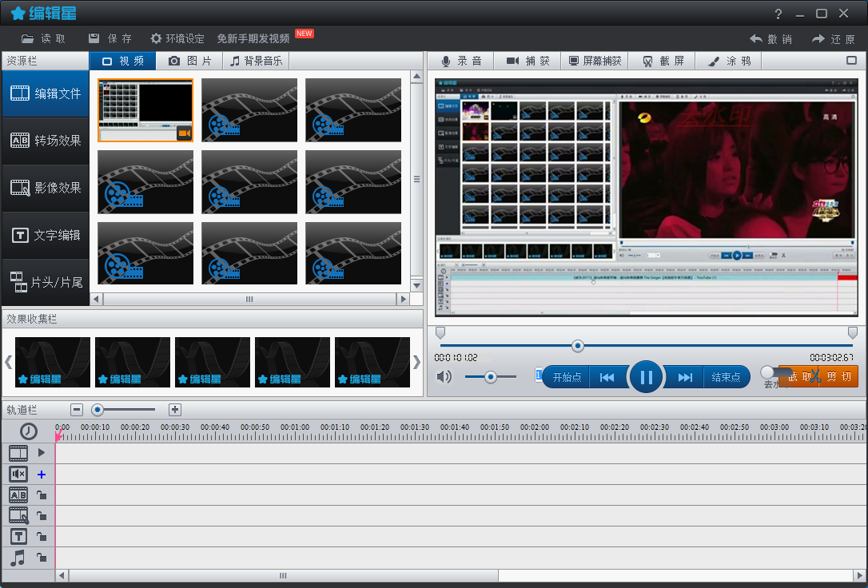
Task: Click the preview playback progress slider handle
Action: click(577, 346)
